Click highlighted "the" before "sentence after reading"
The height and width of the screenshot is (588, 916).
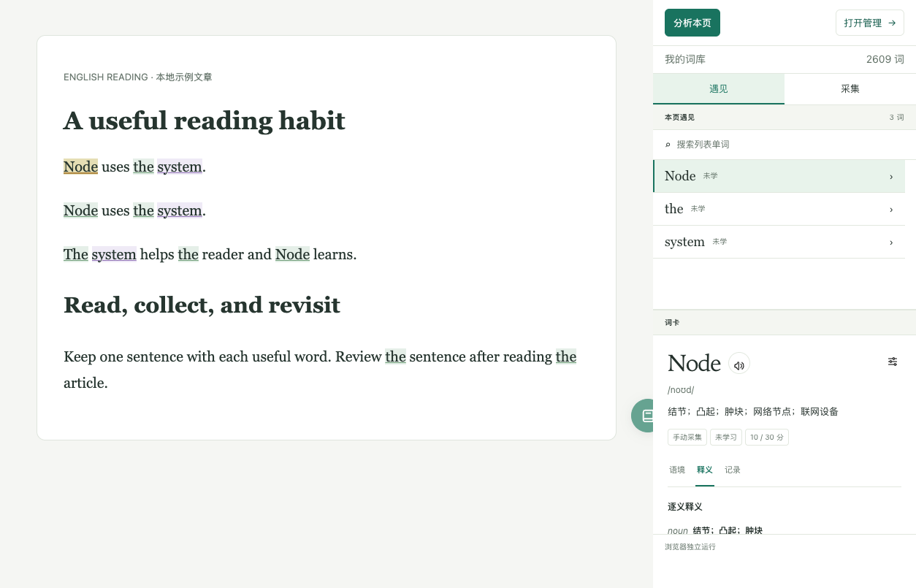(395, 356)
